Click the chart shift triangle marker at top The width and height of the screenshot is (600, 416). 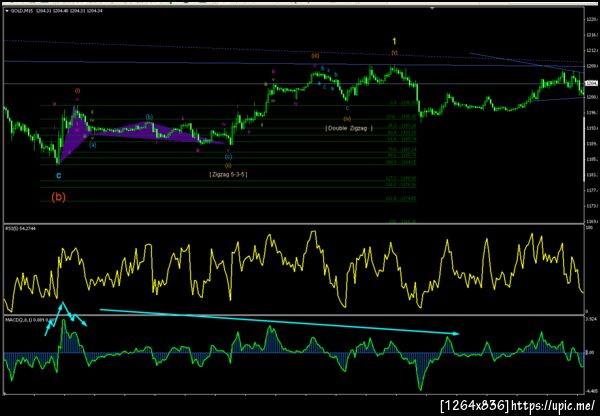tap(433, 7)
